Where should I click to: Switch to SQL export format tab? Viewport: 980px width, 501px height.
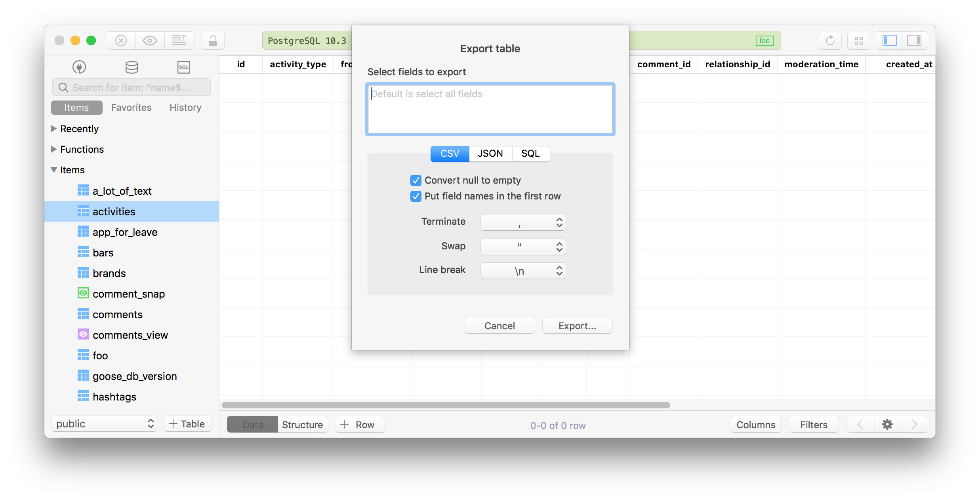530,154
